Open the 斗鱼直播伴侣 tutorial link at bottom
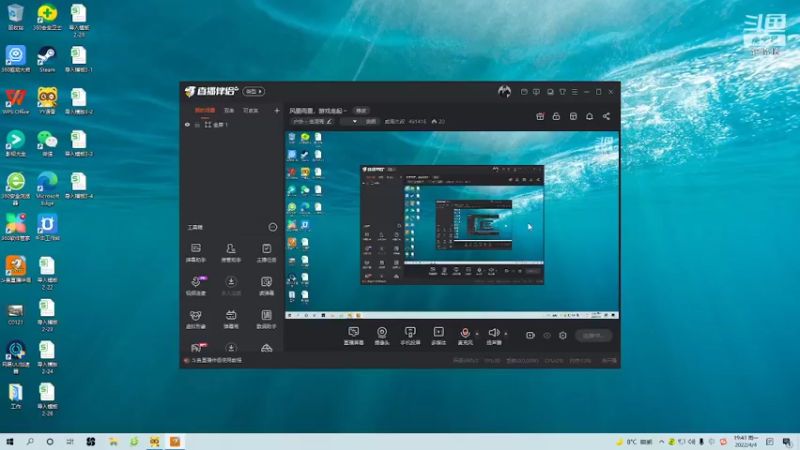The height and width of the screenshot is (450, 800). pos(216,360)
